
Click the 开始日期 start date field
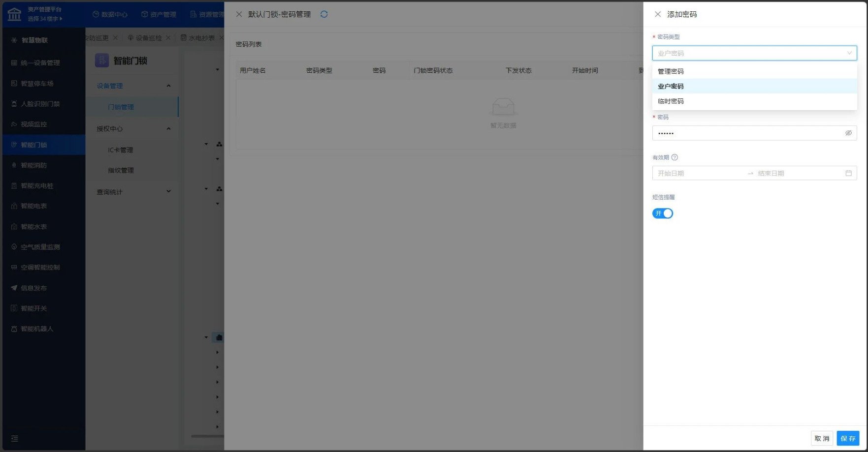point(700,173)
